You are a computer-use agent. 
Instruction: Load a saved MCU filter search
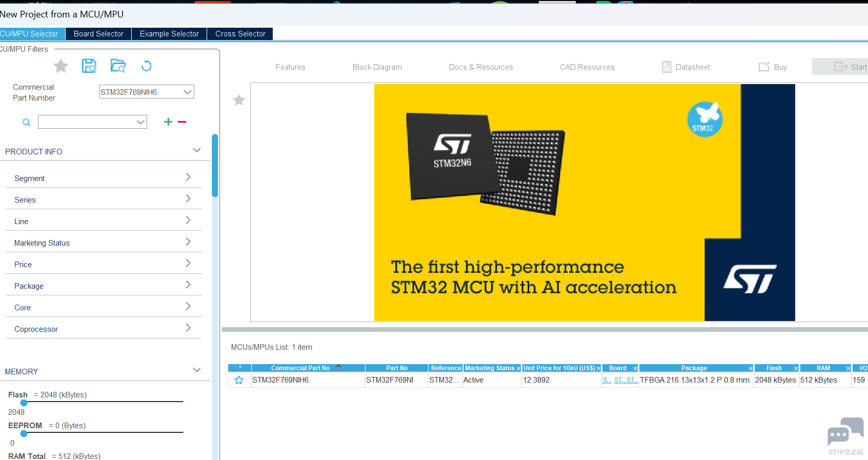click(x=118, y=66)
